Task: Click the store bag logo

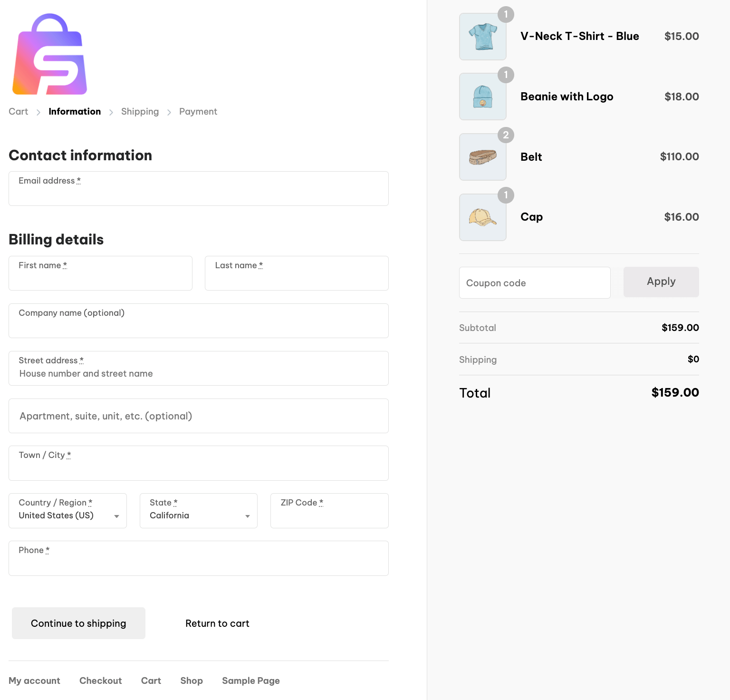Action: click(x=50, y=54)
